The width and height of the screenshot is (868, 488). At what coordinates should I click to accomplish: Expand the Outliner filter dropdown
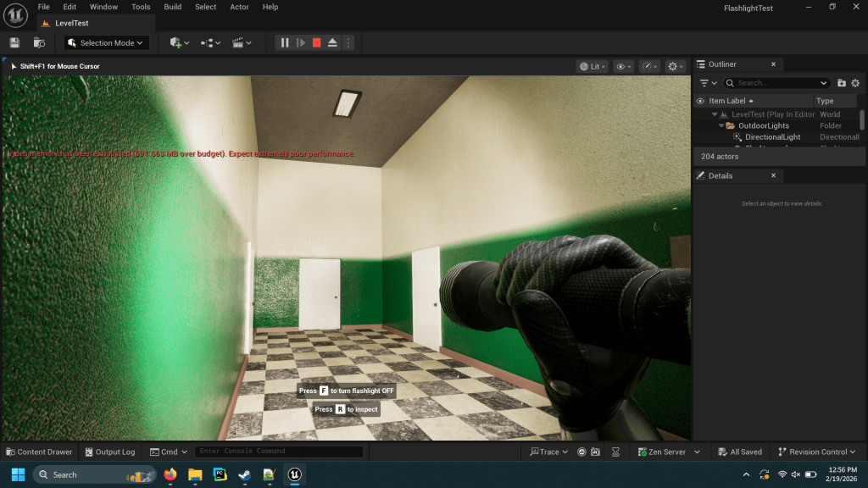708,83
